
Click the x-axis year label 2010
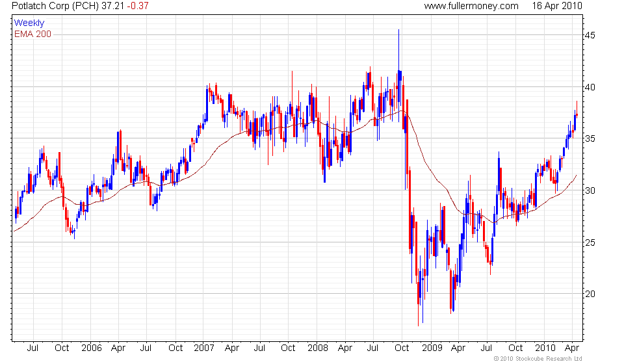[x=545, y=348]
